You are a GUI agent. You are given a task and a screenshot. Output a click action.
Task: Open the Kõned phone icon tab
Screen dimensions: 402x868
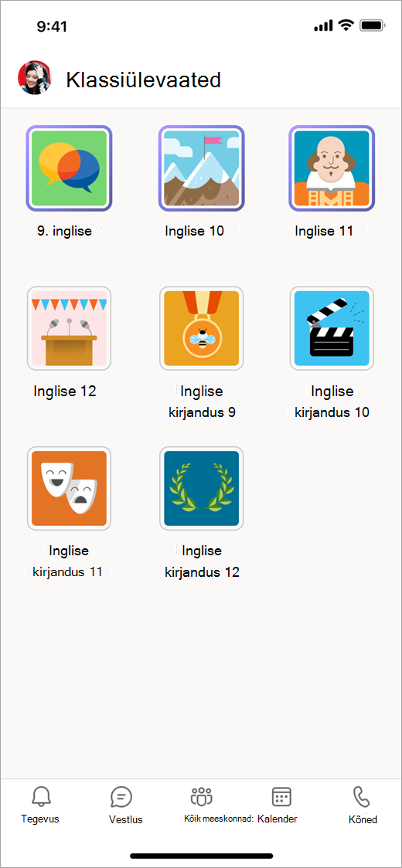pyautogui.click(x=362, y=797)
